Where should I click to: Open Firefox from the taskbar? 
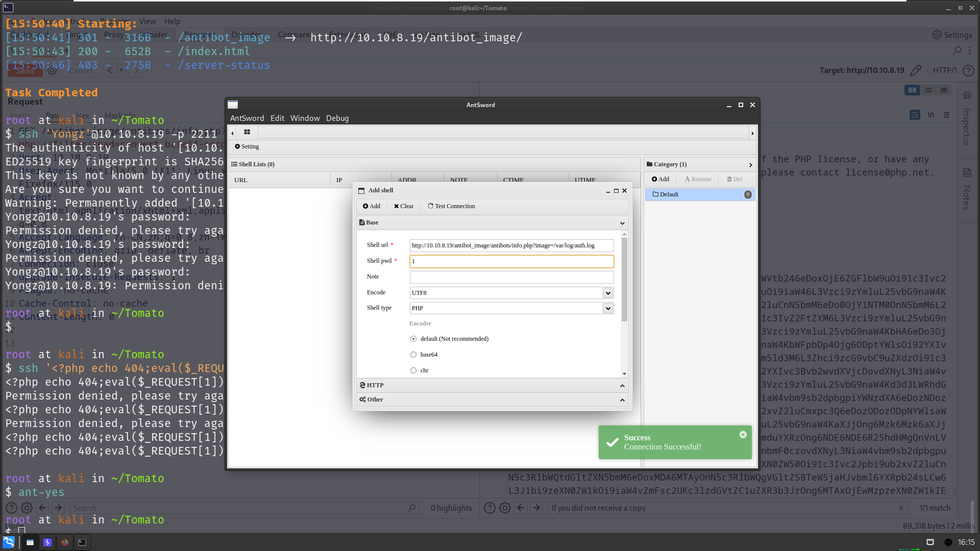(x=65, y=542)
